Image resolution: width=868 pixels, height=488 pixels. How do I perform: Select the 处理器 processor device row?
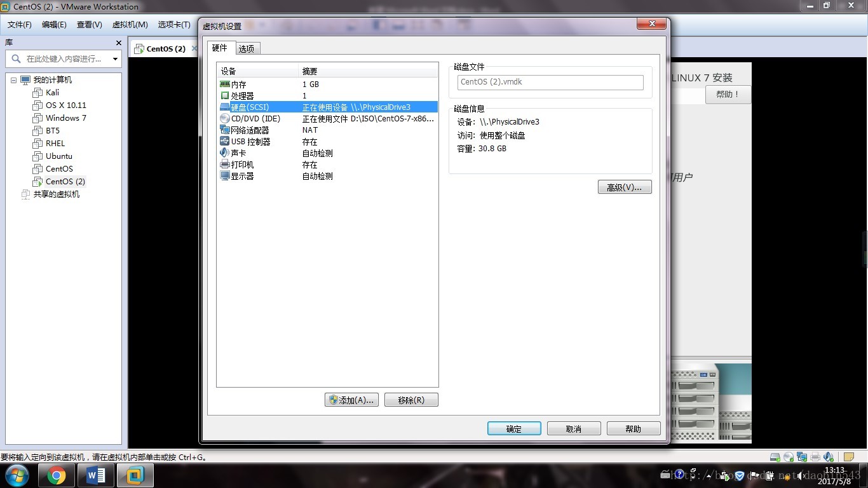tap(328, 96)
